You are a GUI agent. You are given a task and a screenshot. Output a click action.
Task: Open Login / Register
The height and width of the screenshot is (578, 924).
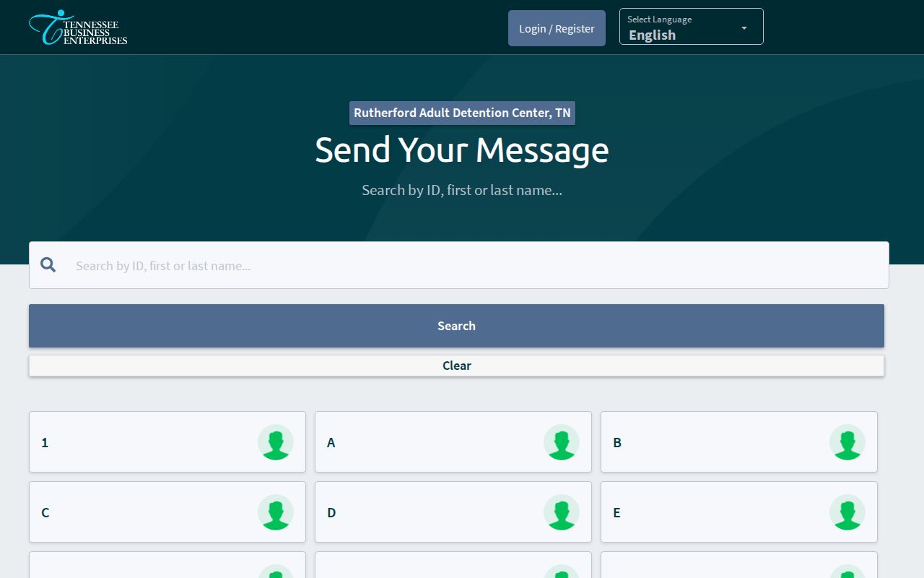(x=557, y=28)
